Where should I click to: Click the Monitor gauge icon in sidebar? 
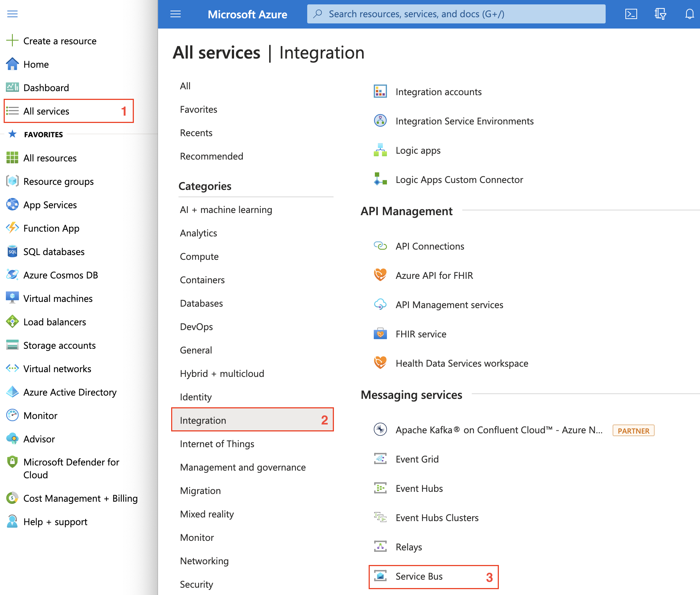point(12,415)
